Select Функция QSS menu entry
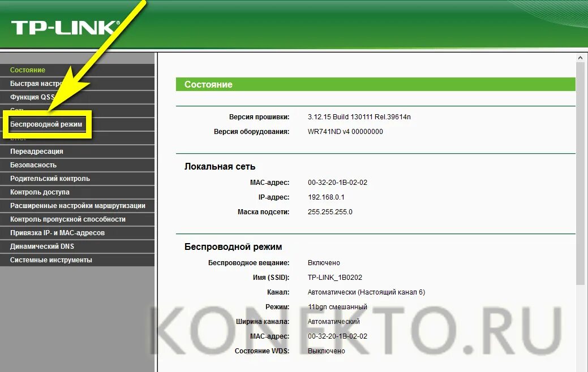The image size is (588, 372). click(77, 97)
